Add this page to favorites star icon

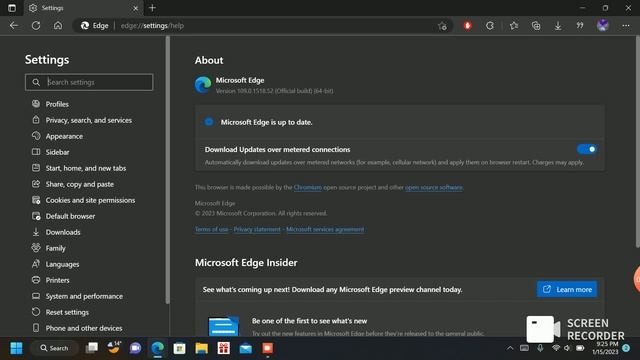(x=442, y=26)
